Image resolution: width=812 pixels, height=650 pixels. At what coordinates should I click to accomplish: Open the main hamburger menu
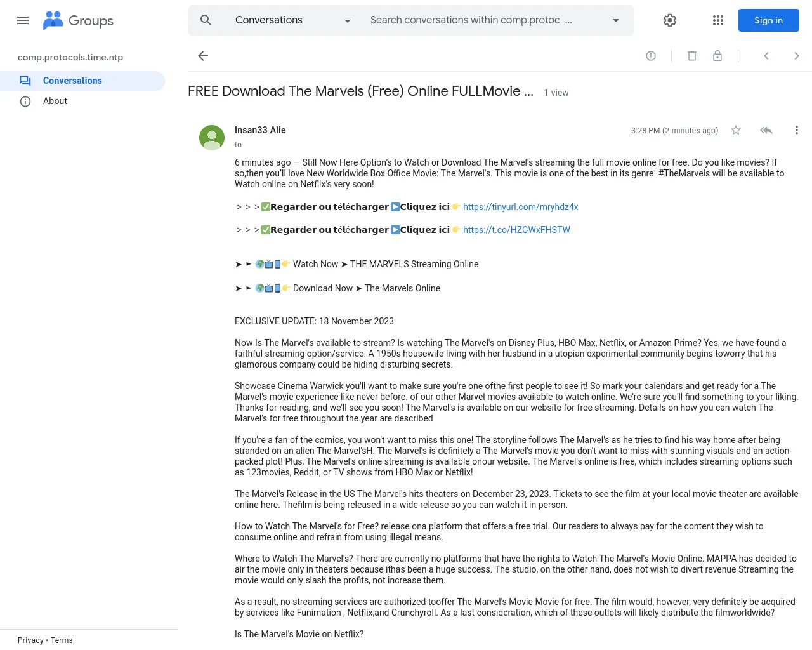coord(23,20)
